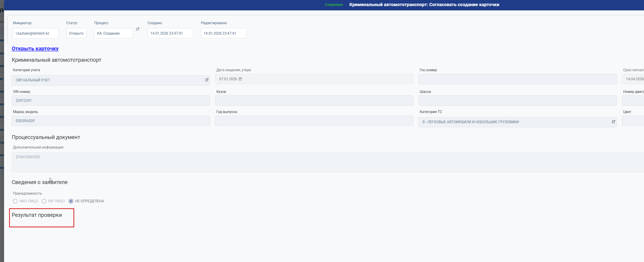
Task: Click the empty Кузов field
Action: [x=314, y=100]
